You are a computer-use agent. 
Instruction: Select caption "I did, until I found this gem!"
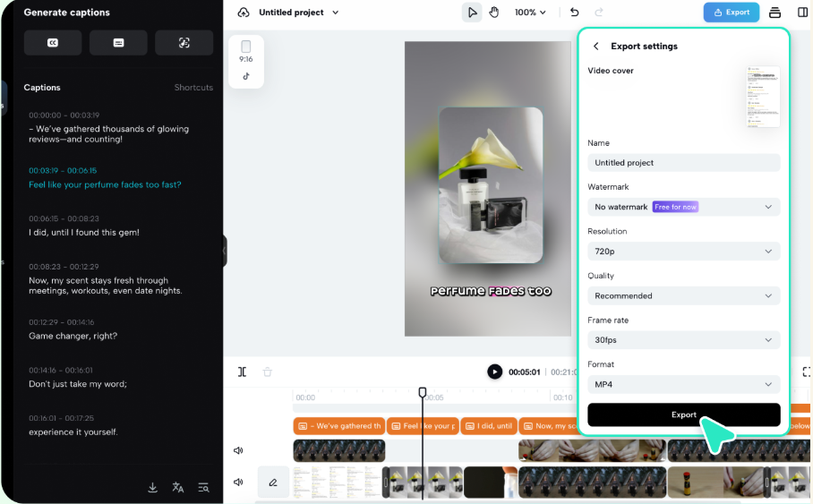(84, 232)
